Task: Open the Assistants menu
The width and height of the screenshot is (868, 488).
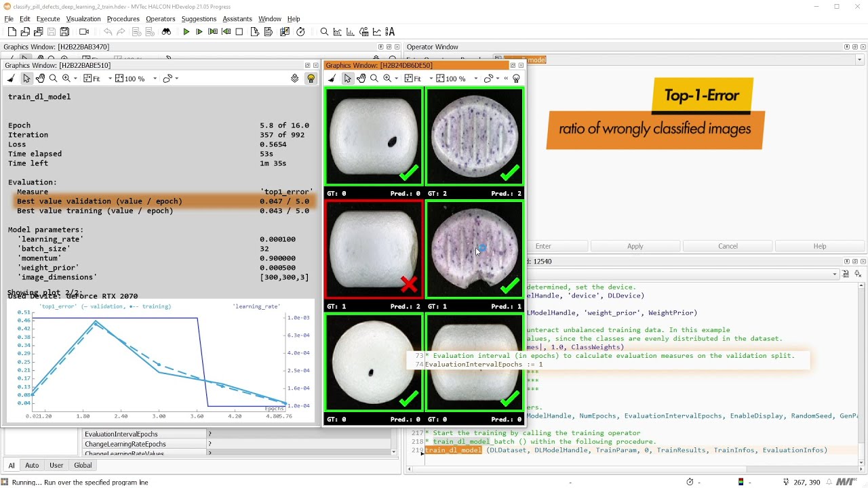Action: point(237,19)
